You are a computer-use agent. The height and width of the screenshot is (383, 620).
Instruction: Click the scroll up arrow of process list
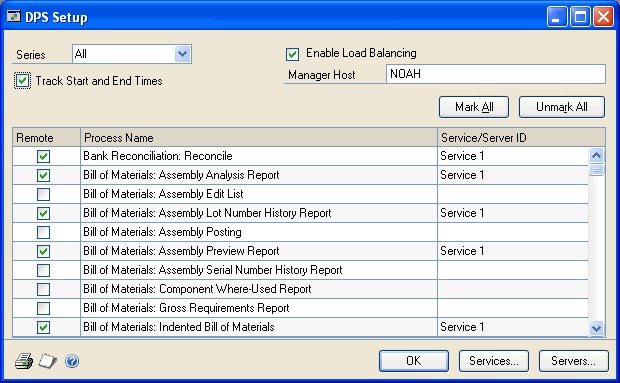click(x=596, y=155)
